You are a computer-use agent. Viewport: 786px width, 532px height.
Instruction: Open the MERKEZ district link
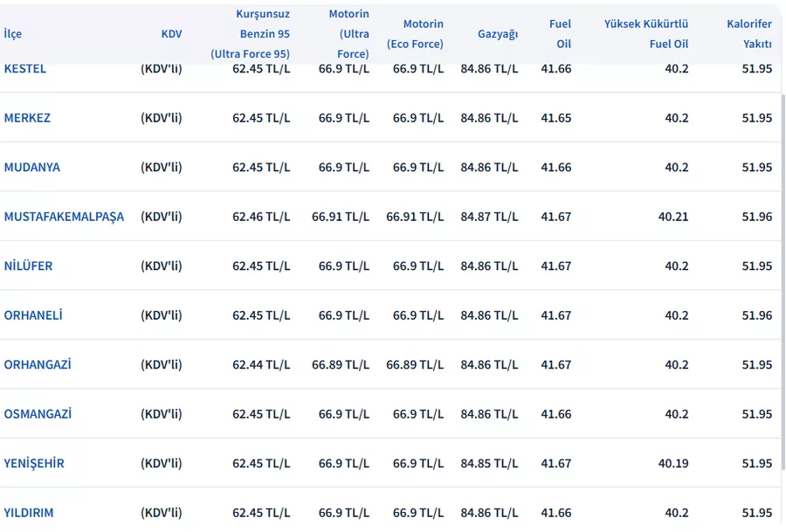point(27,118)
